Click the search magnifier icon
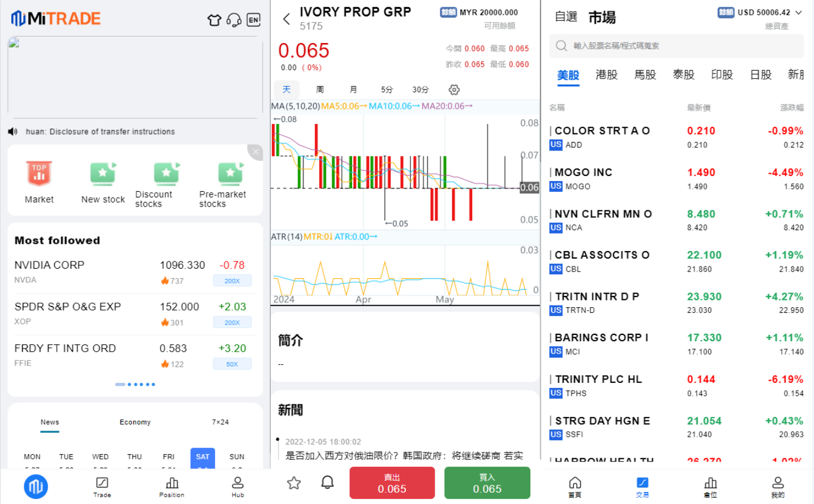The width and height of the screenshot is (814, 504). coord(561,46)
